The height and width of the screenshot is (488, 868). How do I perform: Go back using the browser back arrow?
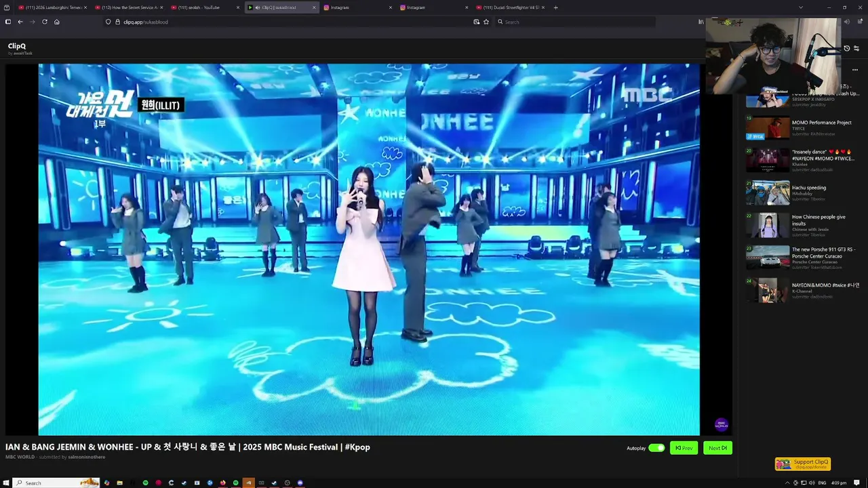(20, 22)
